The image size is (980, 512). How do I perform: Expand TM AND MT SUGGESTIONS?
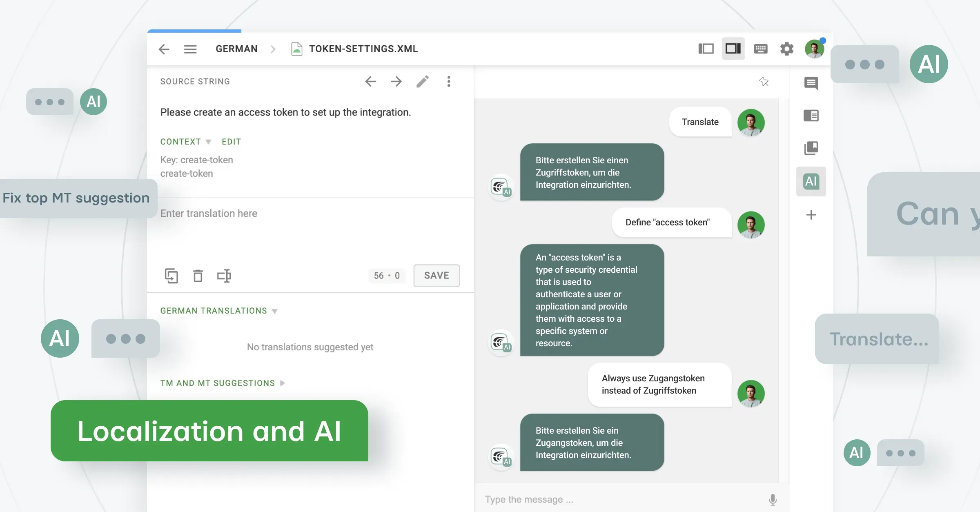(x=282, y=383)
